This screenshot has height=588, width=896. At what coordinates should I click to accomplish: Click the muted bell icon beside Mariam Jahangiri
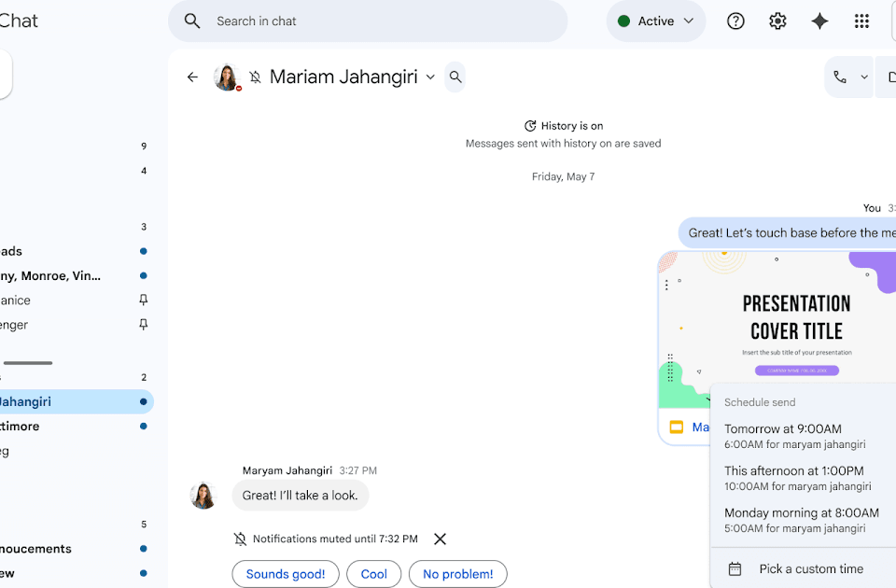coord(255,77)
